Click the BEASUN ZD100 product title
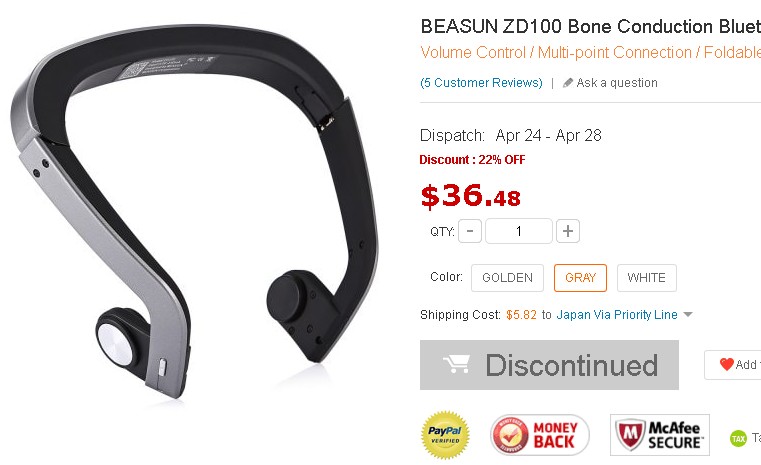This screenshot has height=465, width=761. click(591, 26)
